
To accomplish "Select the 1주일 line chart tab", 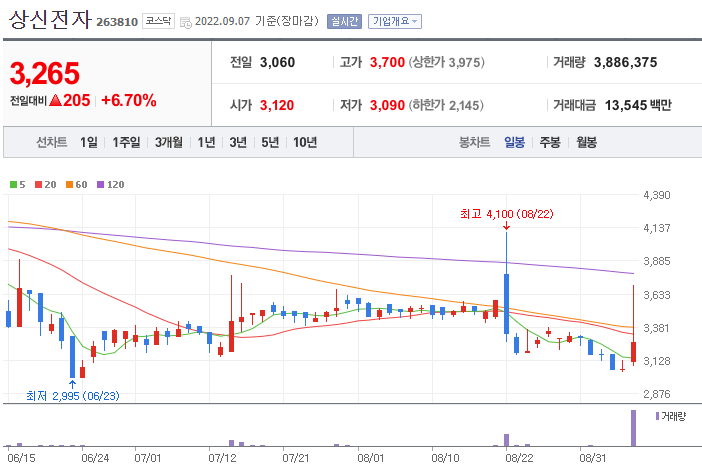I will click(x=126, y=142).
